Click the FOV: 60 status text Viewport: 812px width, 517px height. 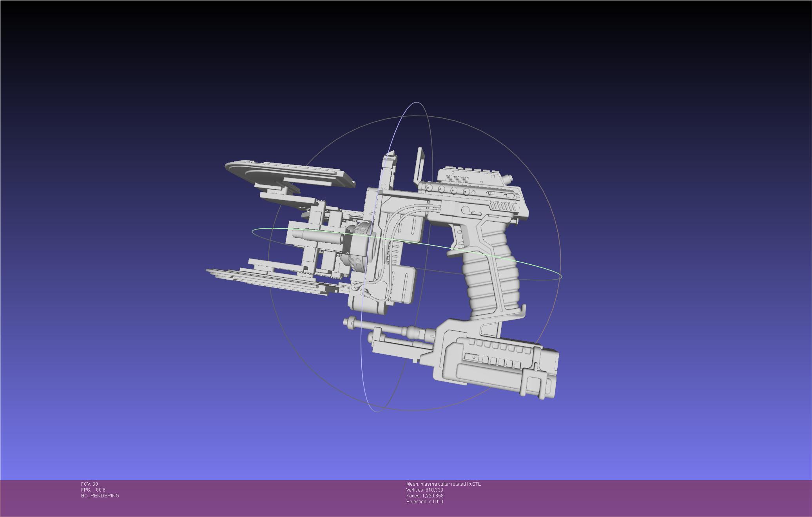(89, 484)
